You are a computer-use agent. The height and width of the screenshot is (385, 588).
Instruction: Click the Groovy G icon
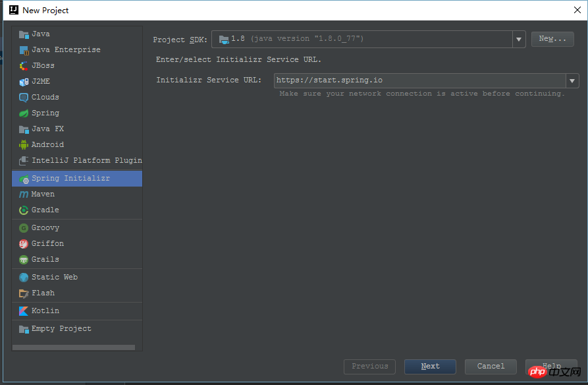pyautogui.click(x=24, y=228)
